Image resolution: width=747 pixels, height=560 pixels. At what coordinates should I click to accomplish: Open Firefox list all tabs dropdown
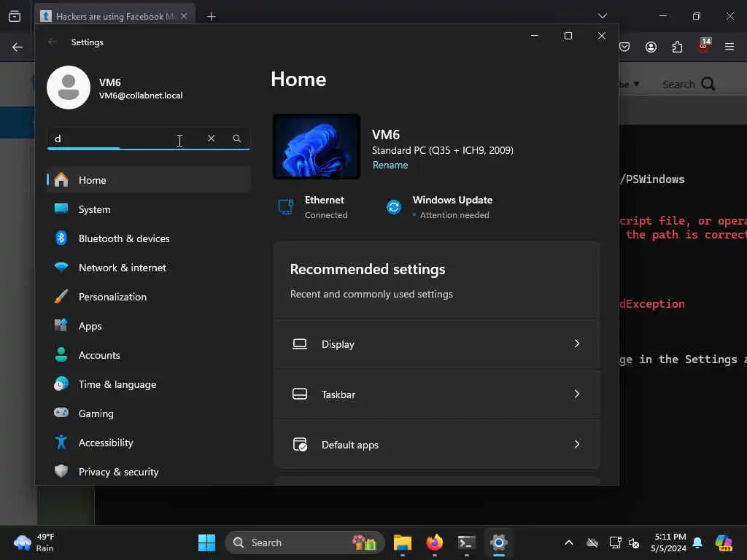pyautogui.click(x=603, y=16)
